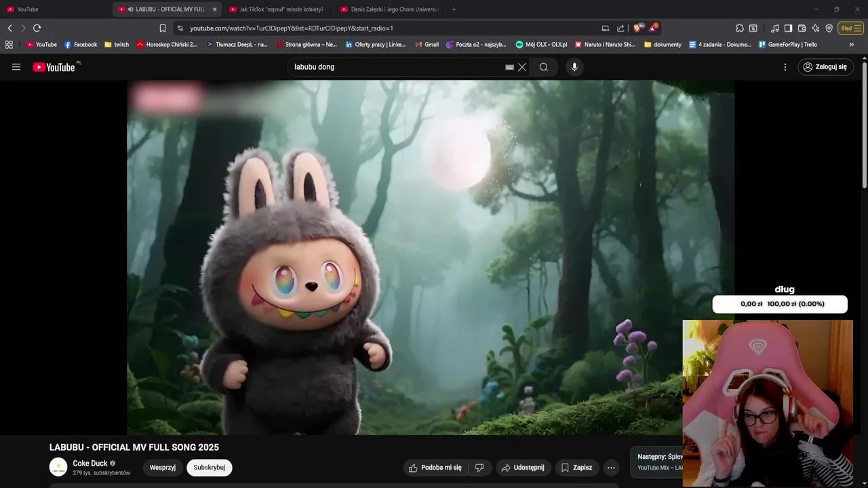The image size is (868, 488).
Task: Reload the page with the refresh icon
Action: (37, 28)
